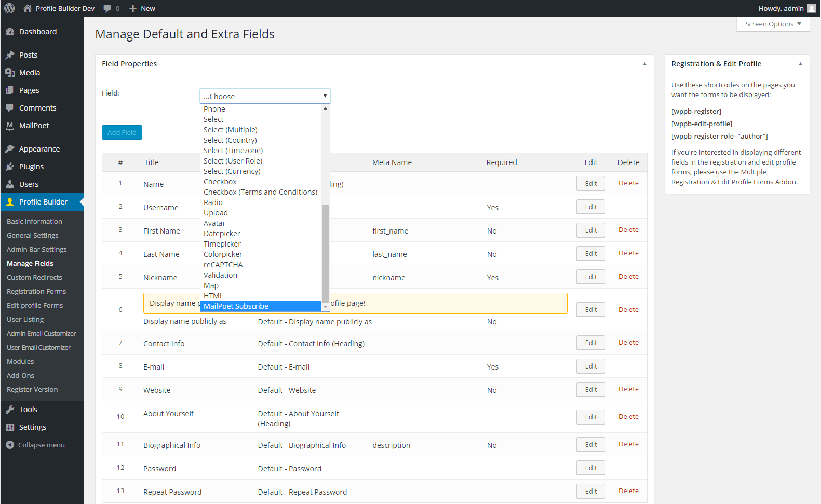Click the Tools wrench icon
This screenshot has height=504, width=821.
(x=10, y=410)
